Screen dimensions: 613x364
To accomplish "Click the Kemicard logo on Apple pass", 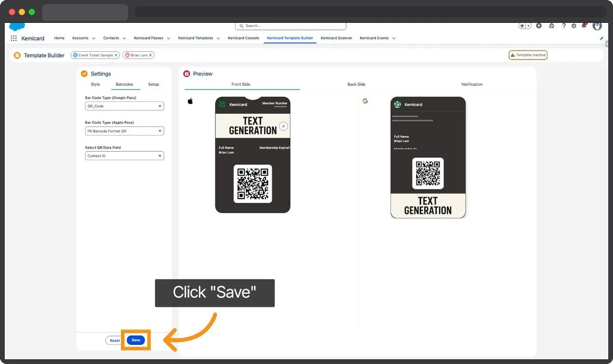I will 222,105.
